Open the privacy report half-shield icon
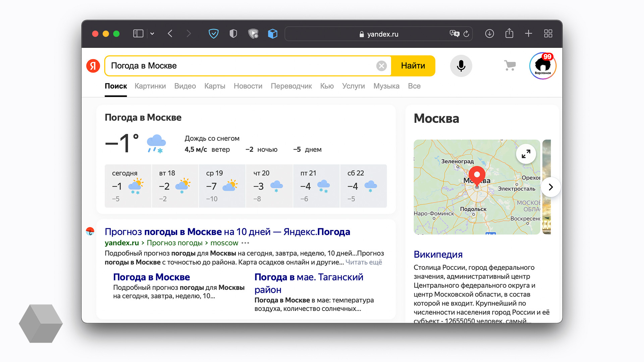The height and width of the screenshot is (362, 644). pos(233,34)
